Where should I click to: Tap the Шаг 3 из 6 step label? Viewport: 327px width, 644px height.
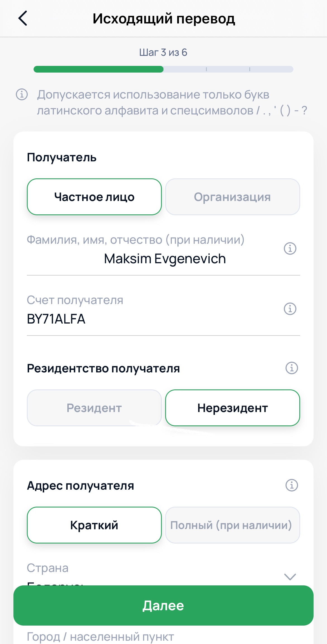click(x=163, y=52)
